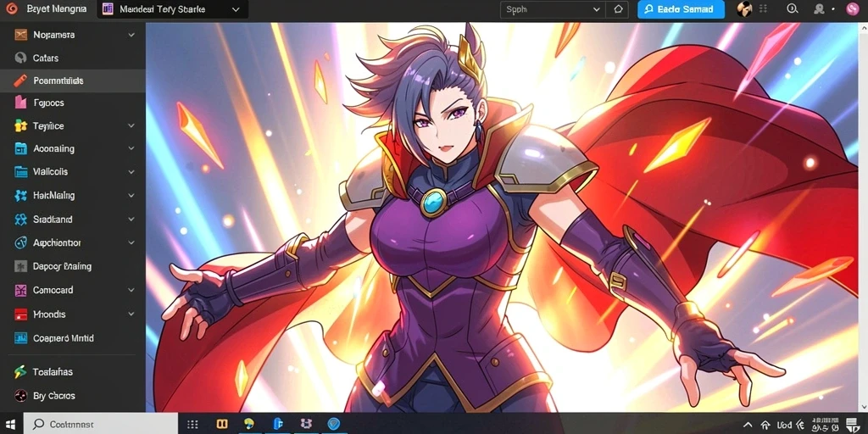Click the green Toafarhas lightning icon
This screenshot has height=434, width=868.
[21, 372]
